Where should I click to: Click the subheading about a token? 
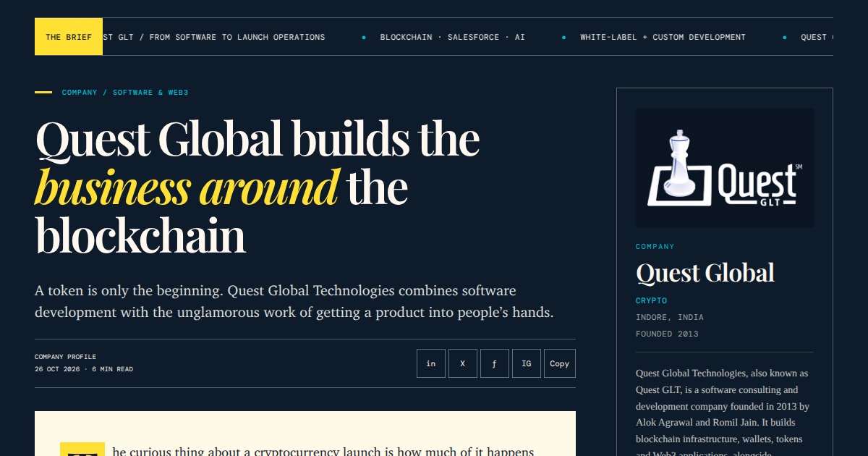tap(294, 302)
